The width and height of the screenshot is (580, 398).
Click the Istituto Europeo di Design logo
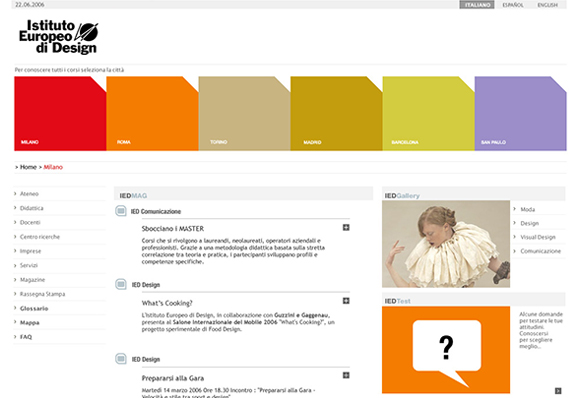[x=58, y=37]
